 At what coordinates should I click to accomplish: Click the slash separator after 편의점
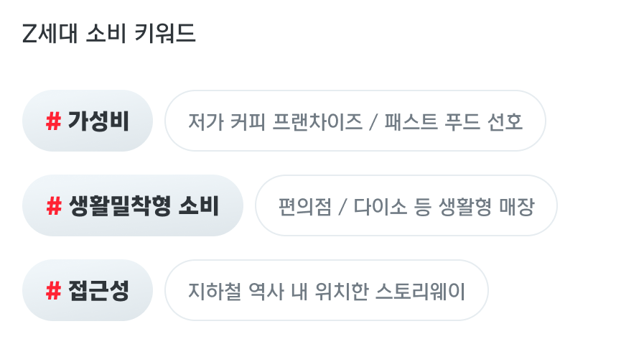342,206
